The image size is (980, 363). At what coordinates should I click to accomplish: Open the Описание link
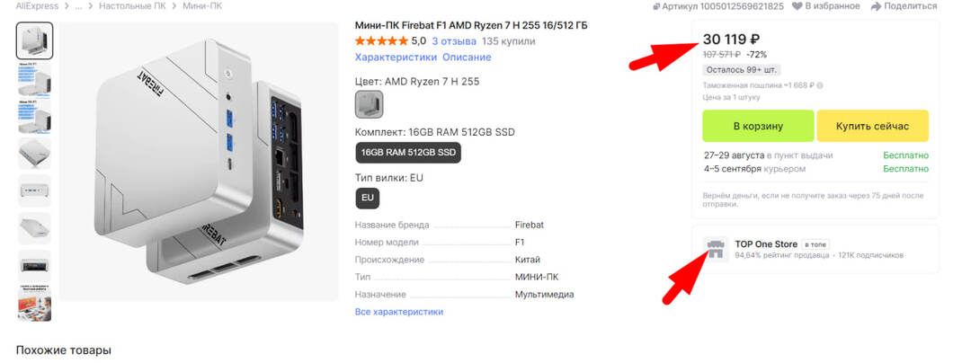pos(467,57)
